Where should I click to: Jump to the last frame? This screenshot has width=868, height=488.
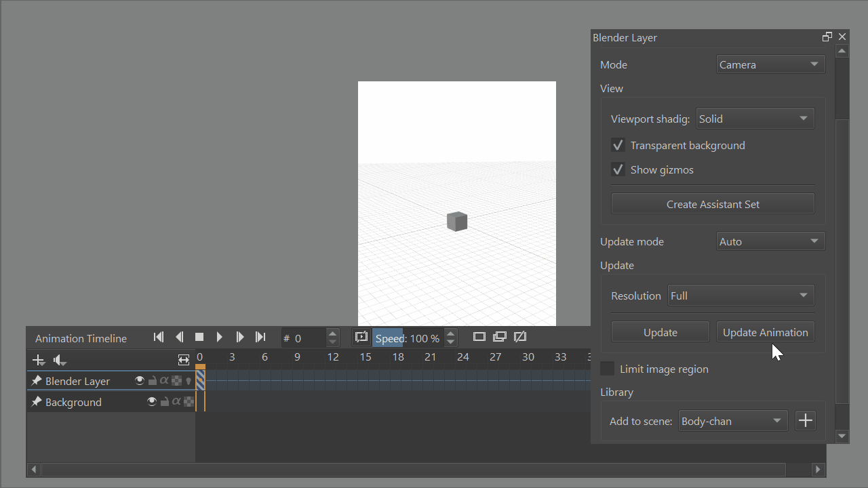tap(260, 337)
